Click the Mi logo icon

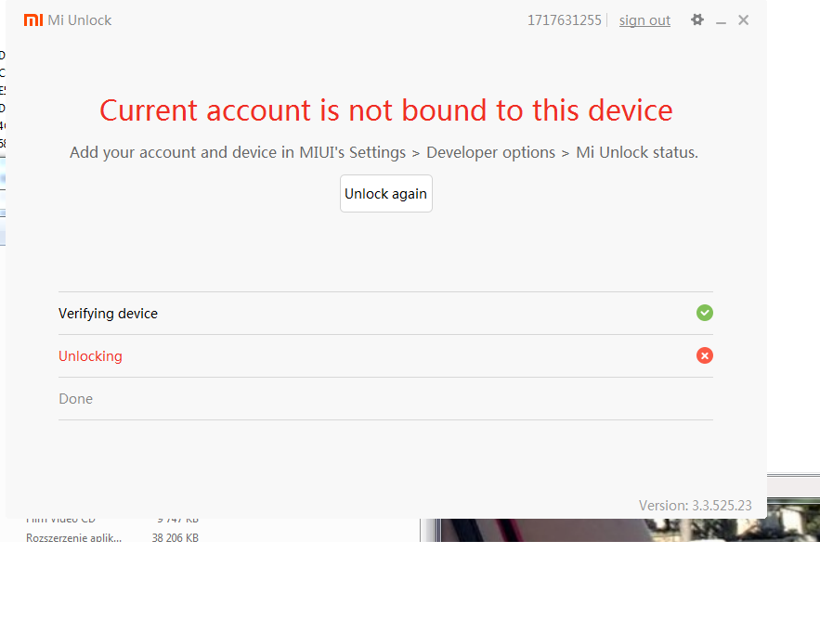(x=33, y=20)
